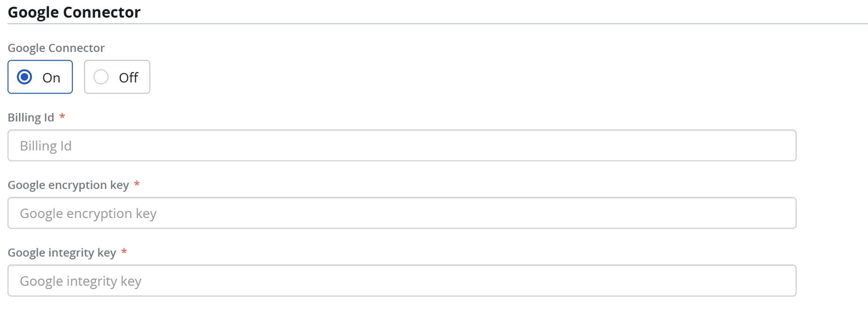Focus the Billing Id input field
Viewport: 868px width, 309px height.
coord(402,146)
